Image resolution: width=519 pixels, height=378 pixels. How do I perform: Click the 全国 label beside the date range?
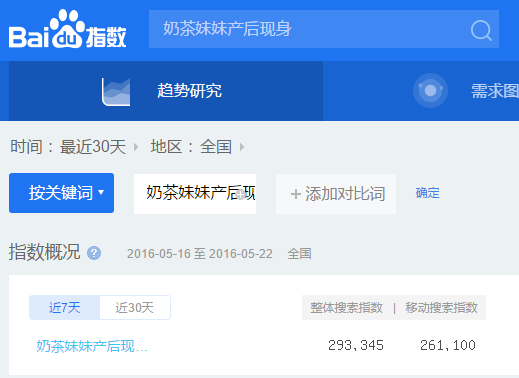pos(299,254)
